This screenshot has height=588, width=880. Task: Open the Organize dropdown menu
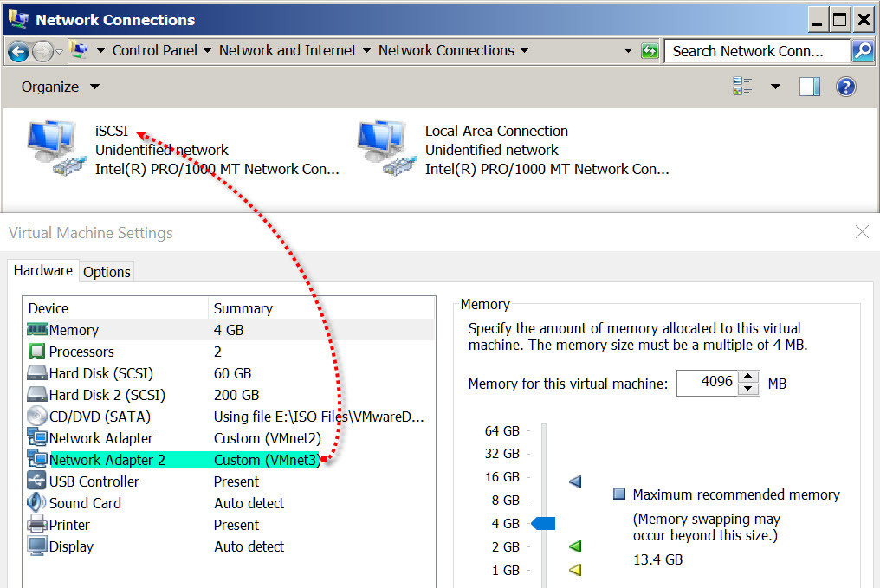60,87
